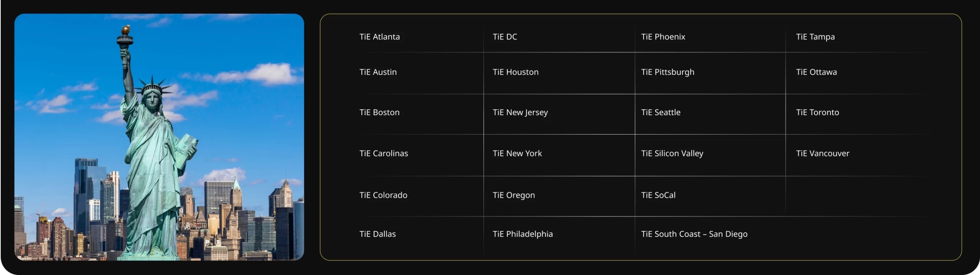Screen dimensions: 980x275
Task: Go to TiE Colorado chapter
Action: pos(383,195)
